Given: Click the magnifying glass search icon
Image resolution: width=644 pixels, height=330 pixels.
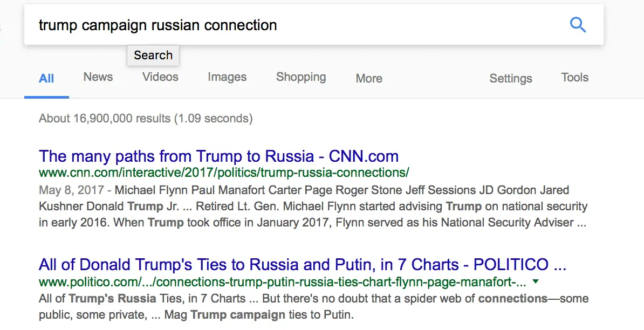Looking at the screenshot, I should click(x=578, y=24).
